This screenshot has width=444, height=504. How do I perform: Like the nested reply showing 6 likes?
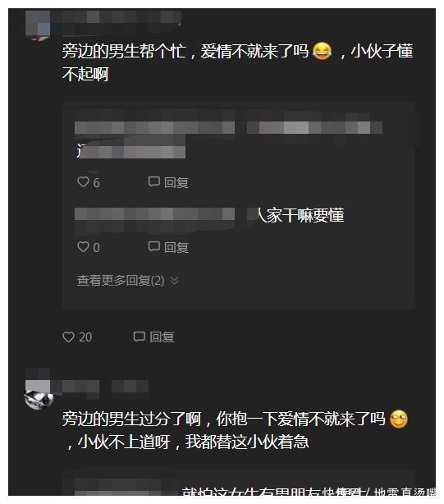point(89,182)
